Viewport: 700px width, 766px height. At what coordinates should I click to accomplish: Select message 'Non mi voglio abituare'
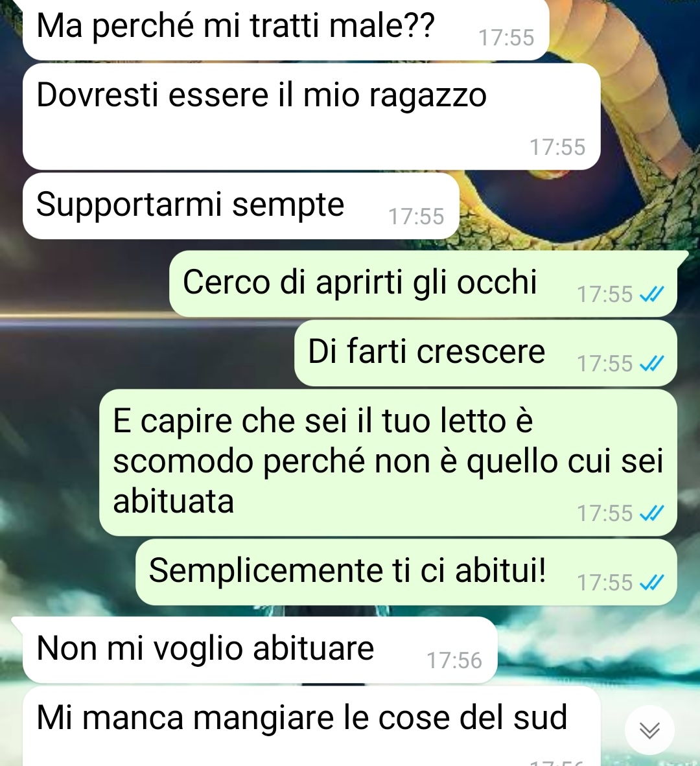(260, 650)
